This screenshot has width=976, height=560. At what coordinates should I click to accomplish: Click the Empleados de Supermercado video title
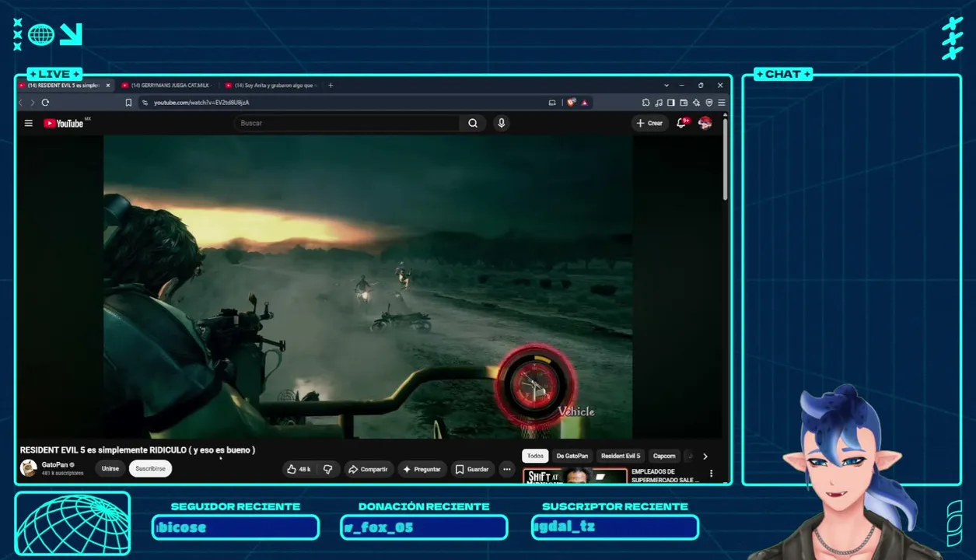665,476
